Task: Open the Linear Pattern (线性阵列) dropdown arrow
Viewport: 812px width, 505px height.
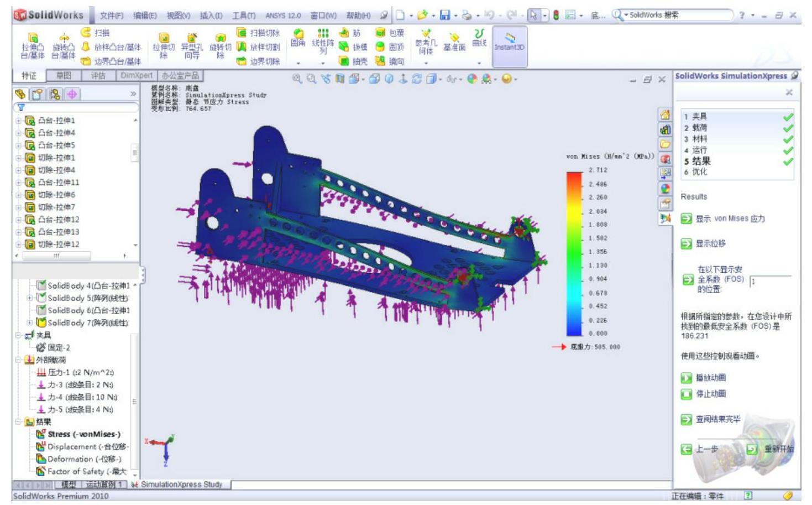Action: click(323, 63)
